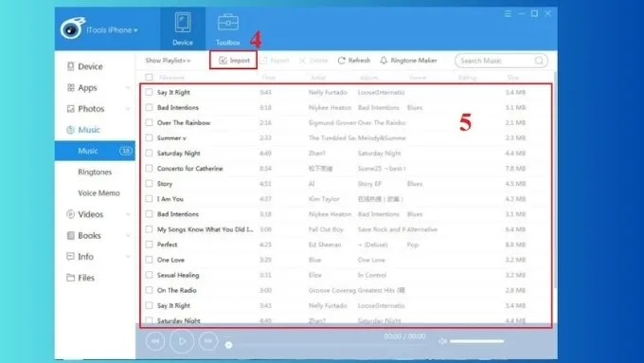Check the Story song
The width and height of the screenshot is (644, 363).
click(149, 184)
